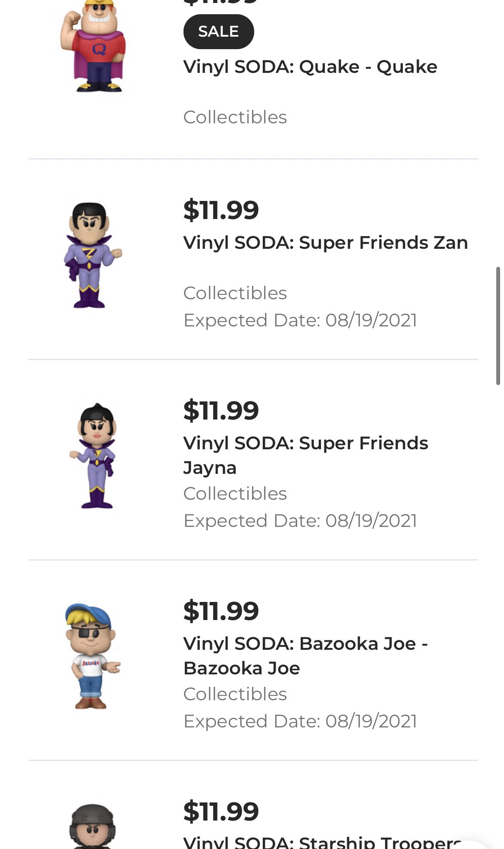504x849 pixels.
Task: Open Vinyl SODA: Bazooka Joe title link
Action: (305, 656)
